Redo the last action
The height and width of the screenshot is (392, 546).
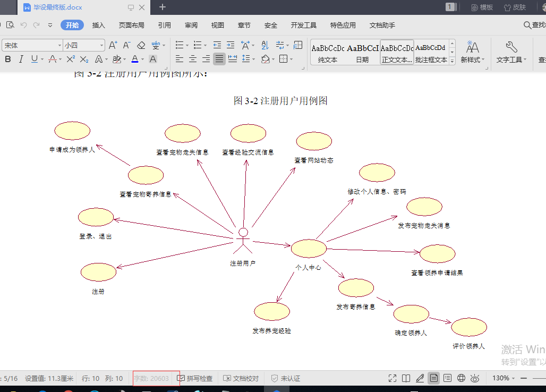pos(36,25)
